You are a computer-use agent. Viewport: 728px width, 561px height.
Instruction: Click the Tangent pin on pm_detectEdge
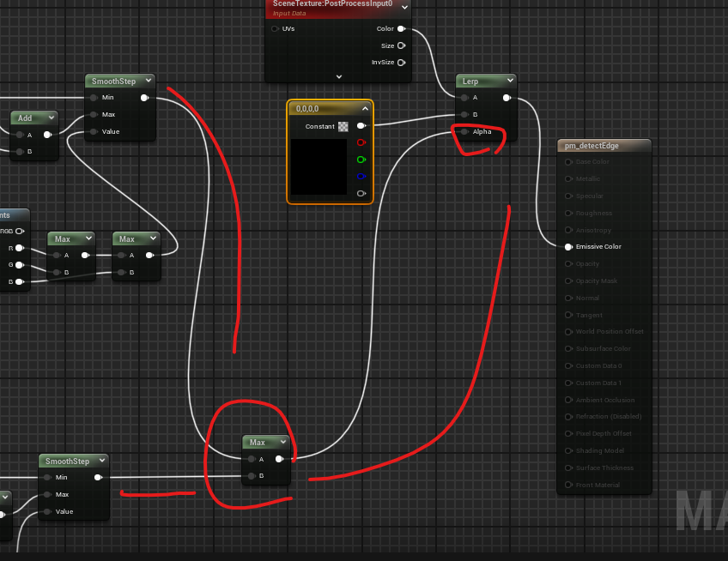[568, 315]
